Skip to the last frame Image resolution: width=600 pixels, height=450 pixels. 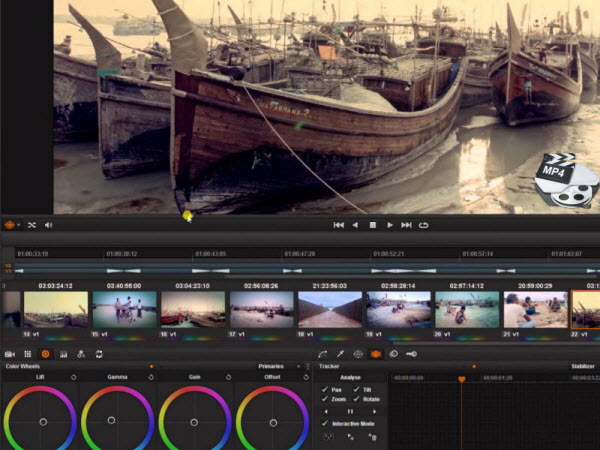click(406, 225)
